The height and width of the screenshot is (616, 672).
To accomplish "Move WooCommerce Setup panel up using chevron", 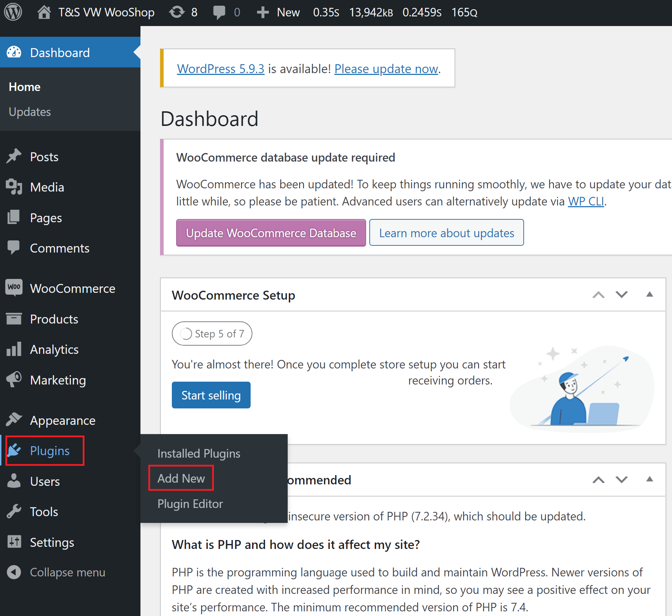I will pyautogui.click(x=598, y=294).
